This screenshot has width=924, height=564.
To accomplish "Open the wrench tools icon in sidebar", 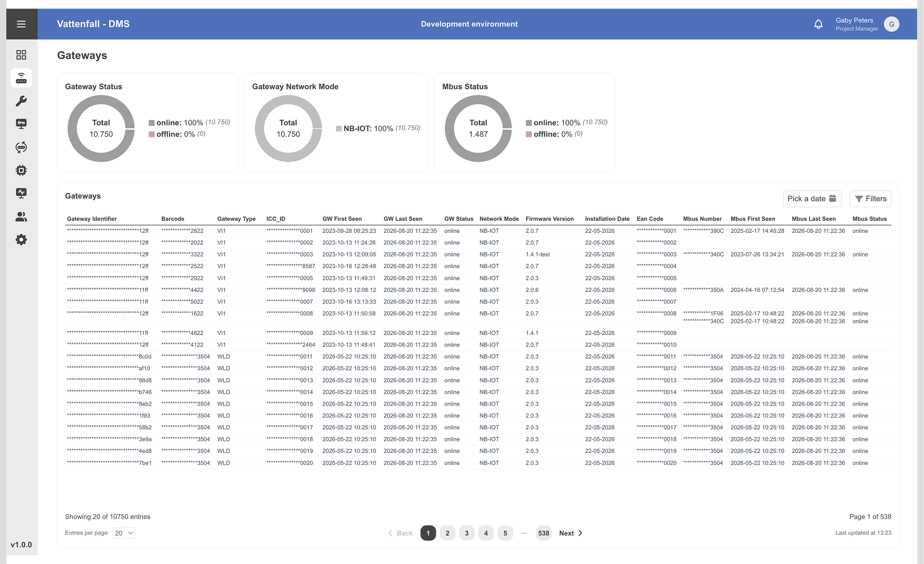I will (21, 101).
